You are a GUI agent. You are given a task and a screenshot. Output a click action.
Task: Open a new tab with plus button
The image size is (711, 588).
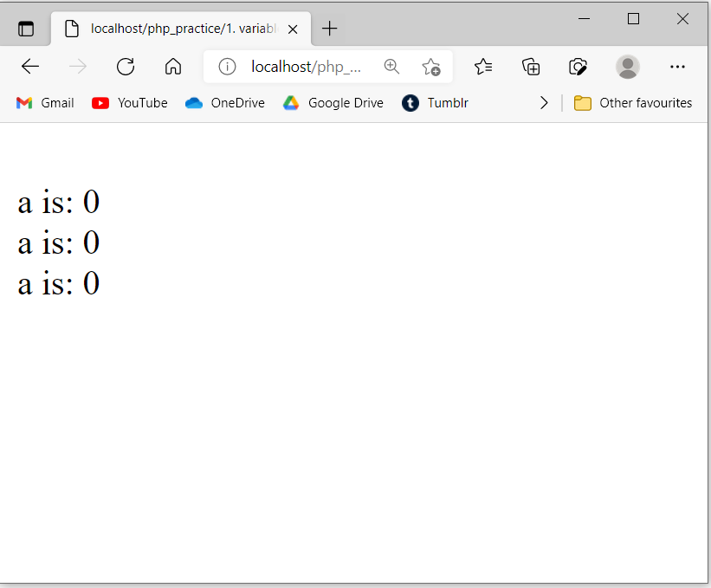(329, 29)
